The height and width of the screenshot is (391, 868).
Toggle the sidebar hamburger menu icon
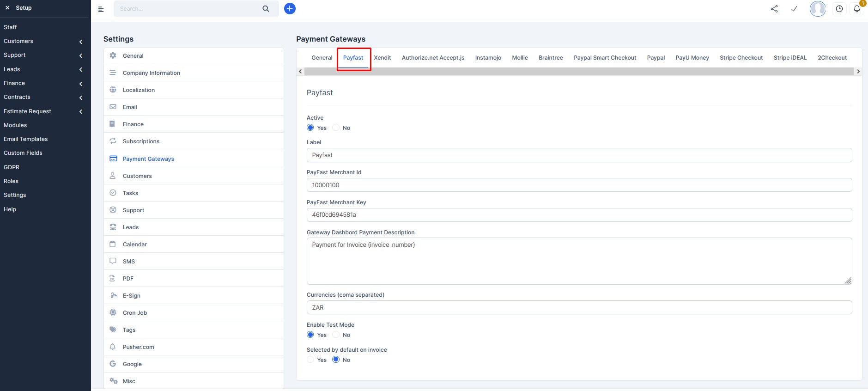101,9
